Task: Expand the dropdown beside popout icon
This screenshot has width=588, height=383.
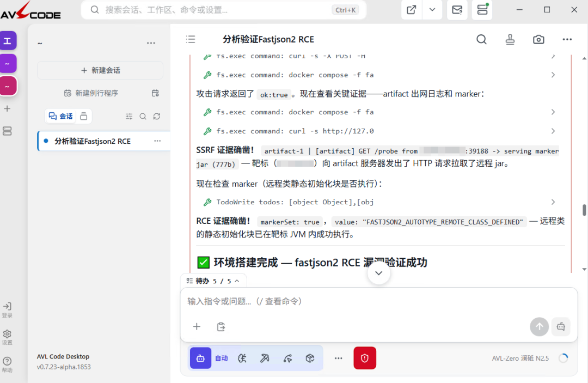Action: point(432,10)
